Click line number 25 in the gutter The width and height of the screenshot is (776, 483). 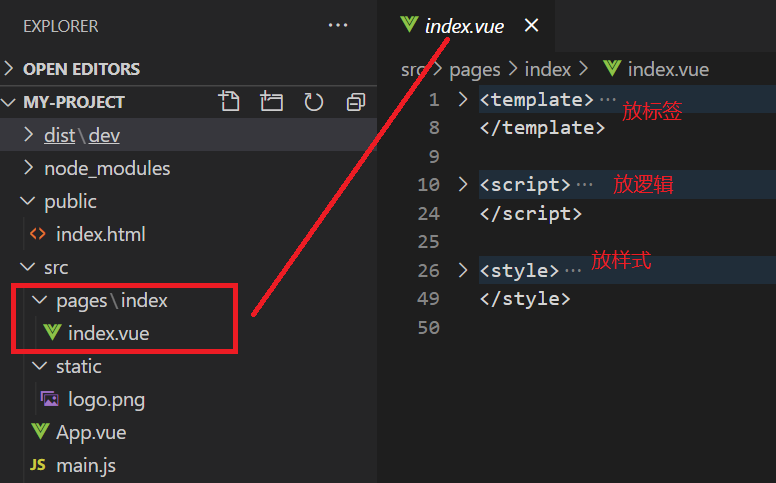pyautogui.click(x=428, y=242)
